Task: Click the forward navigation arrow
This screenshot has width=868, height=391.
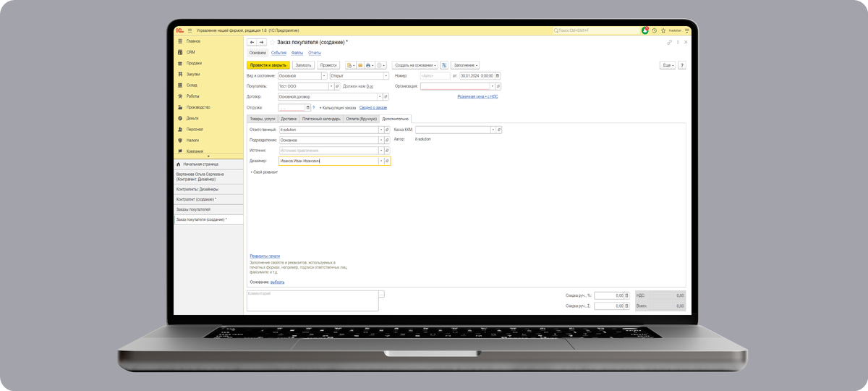Action: click(261, 43)
